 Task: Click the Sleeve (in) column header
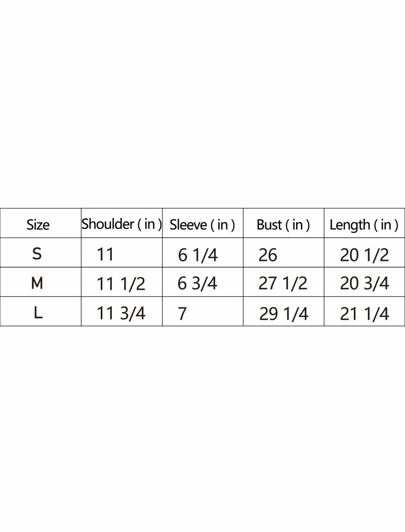click(202, 224)
